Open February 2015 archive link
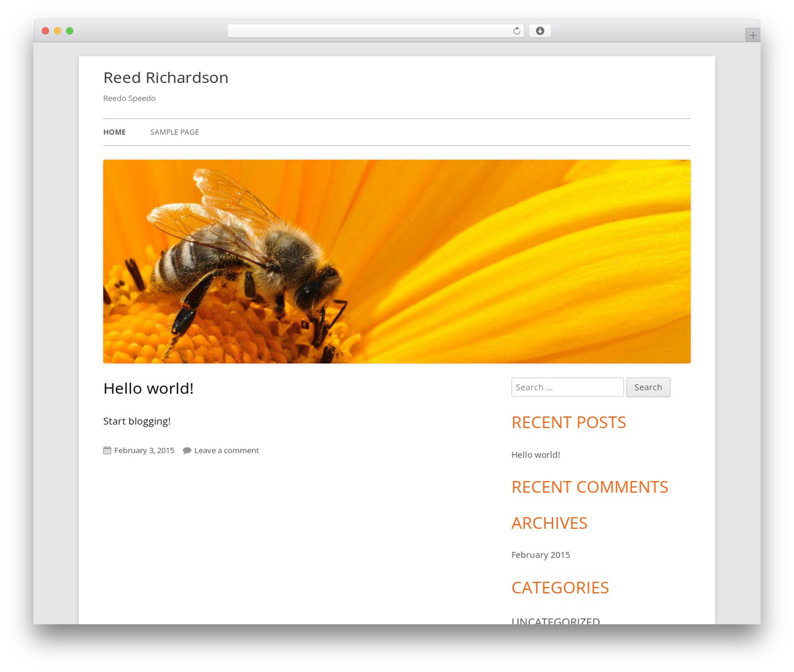Screen dimensions: 794x672 click(x=540, y=555)
